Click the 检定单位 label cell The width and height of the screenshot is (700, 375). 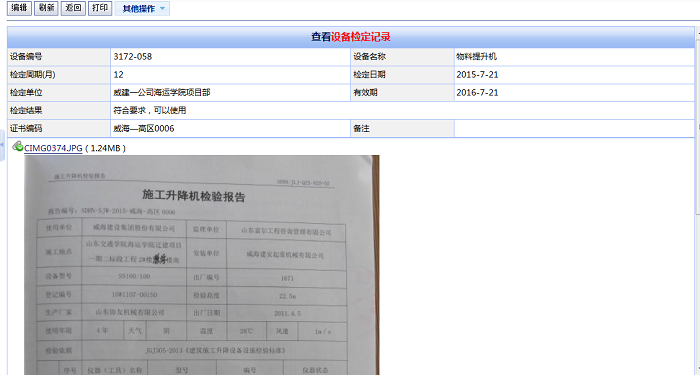click(59, 92)
